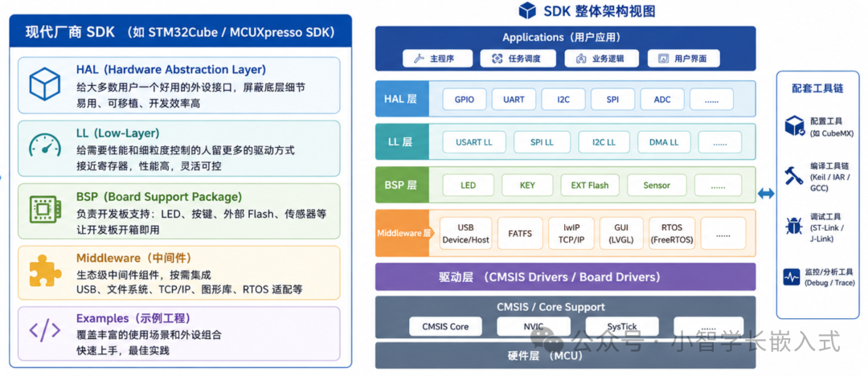Click the SDK 整体架构视图 title text
868x376 pixels.
click(x=600, y=10)
